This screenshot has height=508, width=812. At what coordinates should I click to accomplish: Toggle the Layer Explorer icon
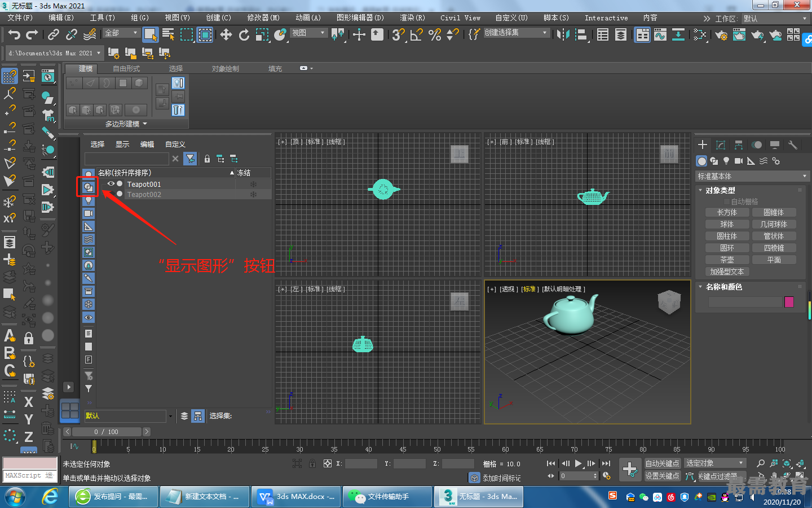[x=621, y=34]
